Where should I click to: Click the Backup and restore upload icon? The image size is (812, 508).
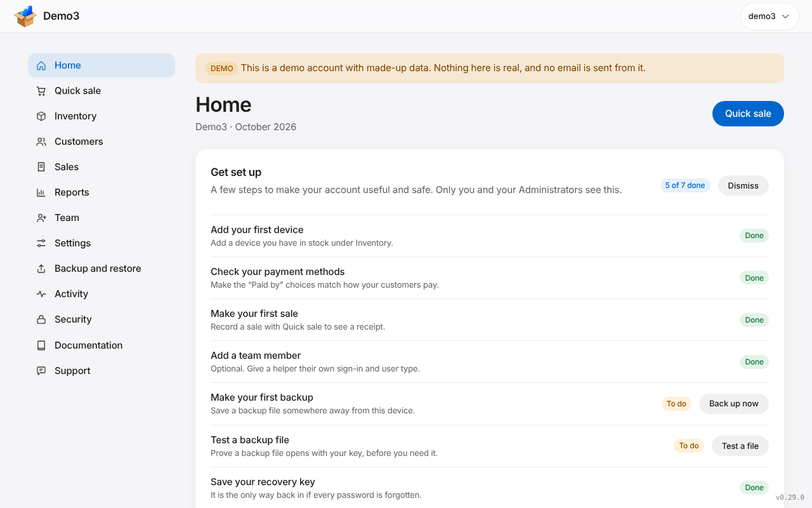tap(41, 269)
